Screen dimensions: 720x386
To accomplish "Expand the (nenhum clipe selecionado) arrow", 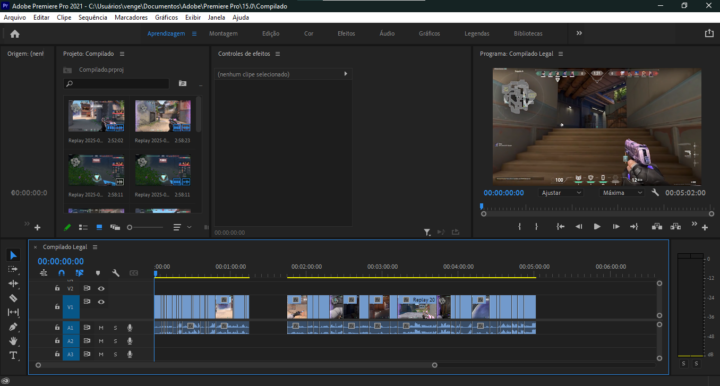I will (x=346, y=74).
